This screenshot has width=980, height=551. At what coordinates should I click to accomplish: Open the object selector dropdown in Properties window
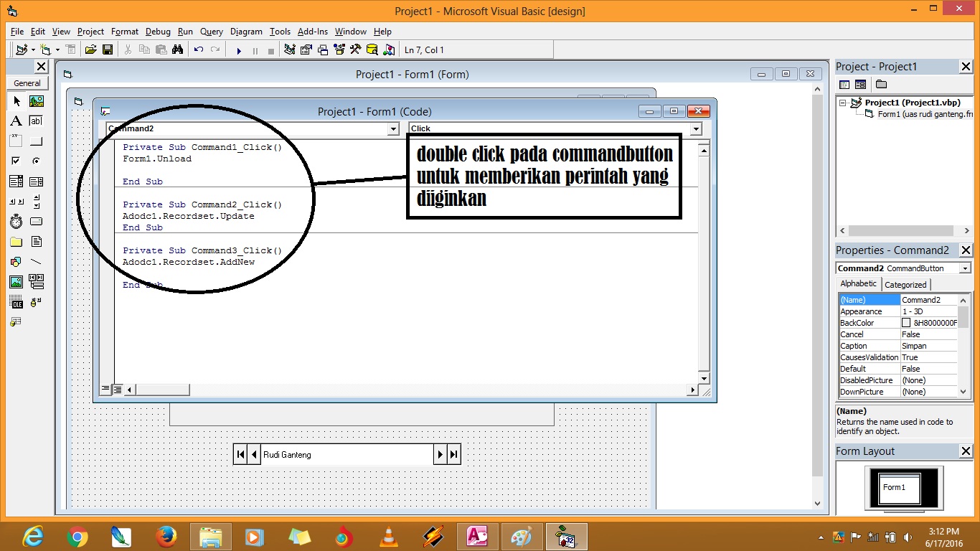[966, 268]
